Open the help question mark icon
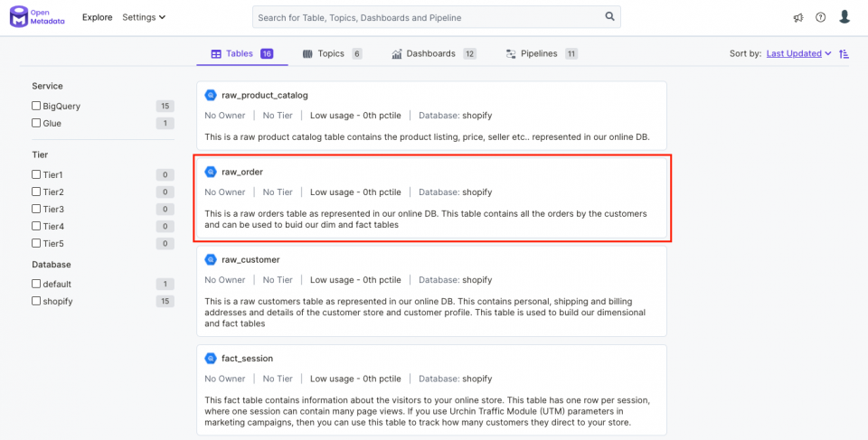The height and width of the screenshot is (440, 868). tap(820, 17)
